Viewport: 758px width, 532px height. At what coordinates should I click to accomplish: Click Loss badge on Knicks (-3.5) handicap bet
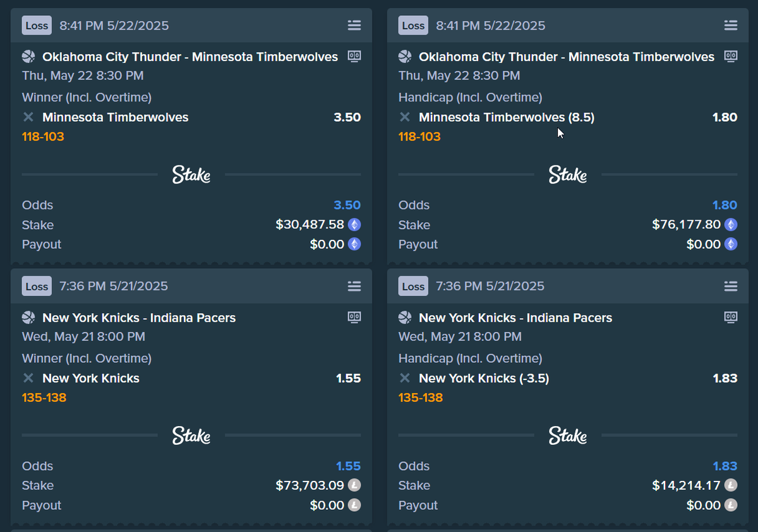[413, 286]
